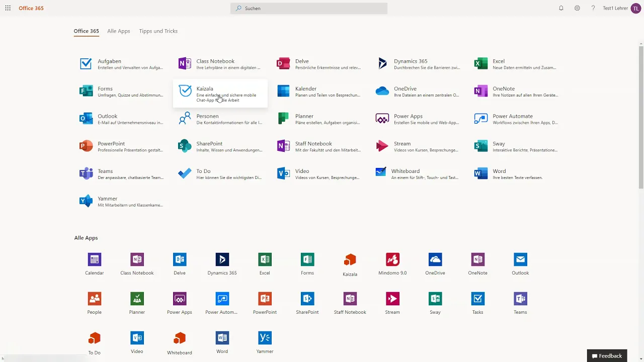Open the Power Automate tile
Image resolution: width=644 pixels, height=362 pixels.
(x=516, y=119)
